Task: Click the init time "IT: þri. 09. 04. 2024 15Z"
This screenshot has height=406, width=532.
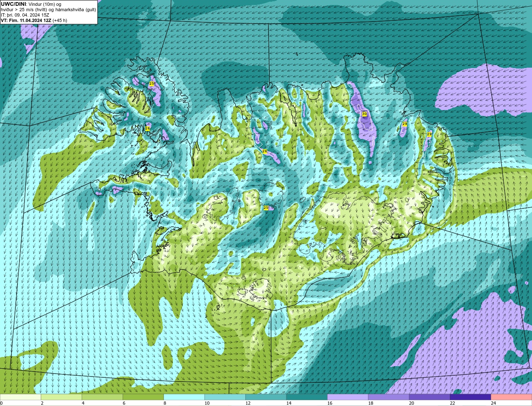Action: 25,15
